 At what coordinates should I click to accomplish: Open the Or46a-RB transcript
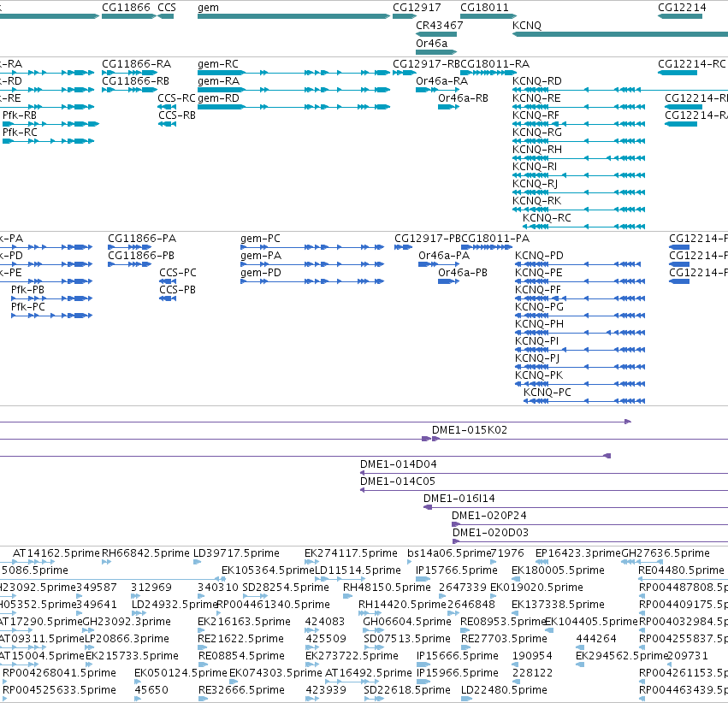pos(448,107)
